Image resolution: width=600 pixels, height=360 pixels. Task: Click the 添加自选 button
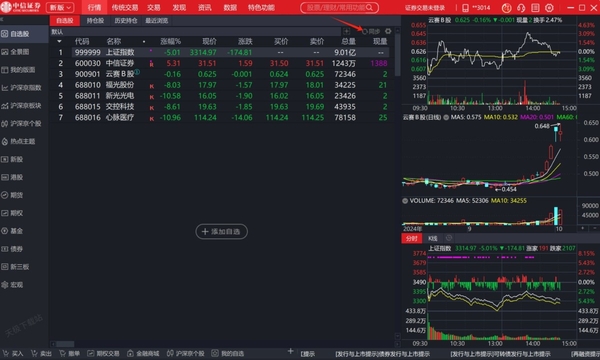point(222,231)
